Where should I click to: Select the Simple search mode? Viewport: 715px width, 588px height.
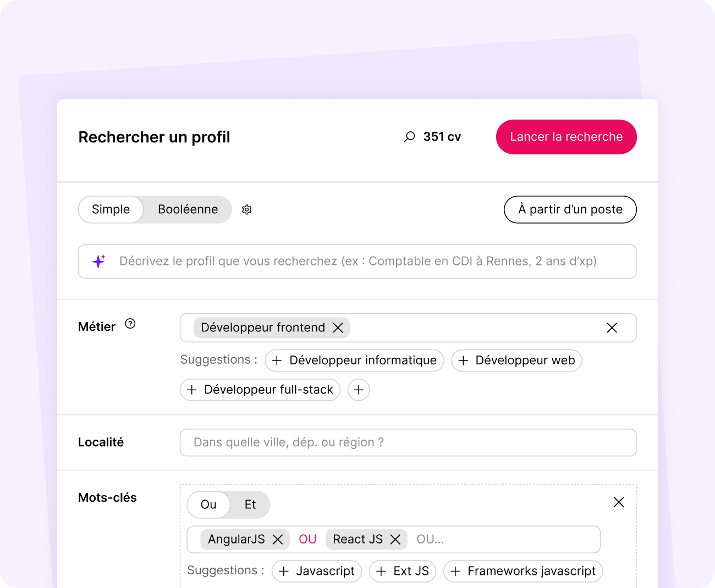[111, 209]
